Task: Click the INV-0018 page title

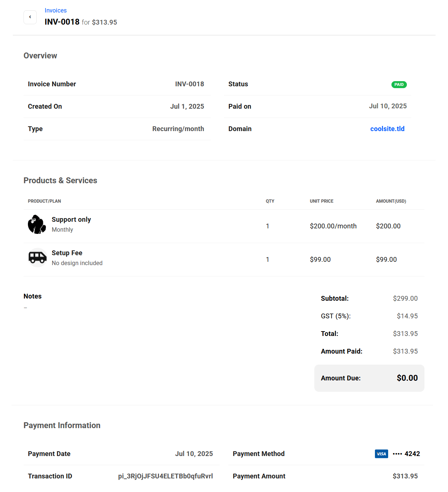Action: [x=62, y=22]
